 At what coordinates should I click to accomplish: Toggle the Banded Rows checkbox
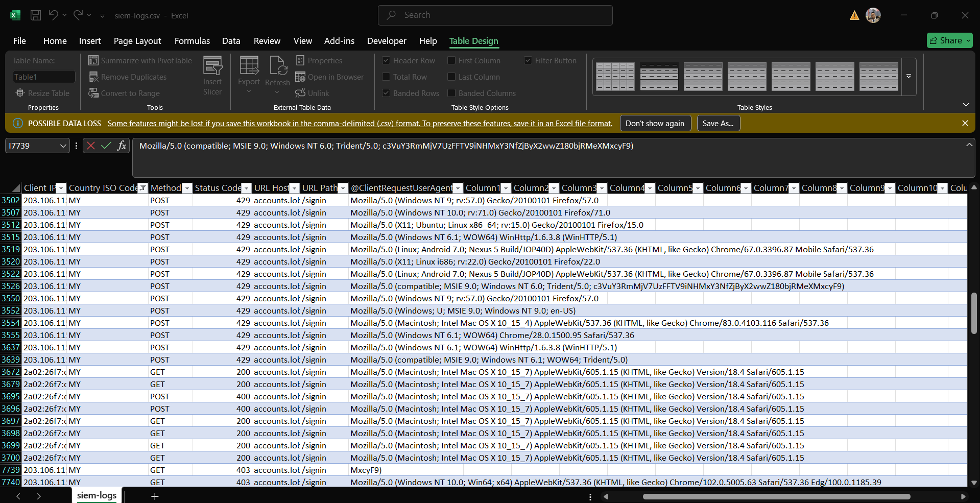(387, 93)
